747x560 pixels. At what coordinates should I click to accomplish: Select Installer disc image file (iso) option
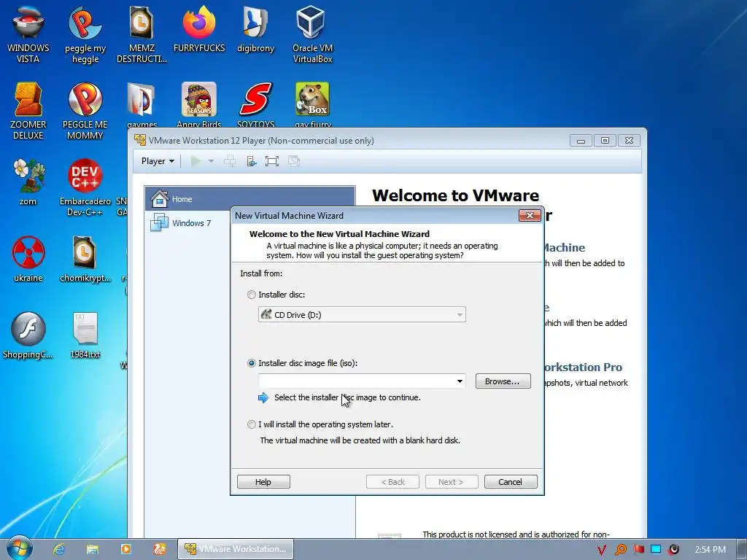click(x=252, y=363)
